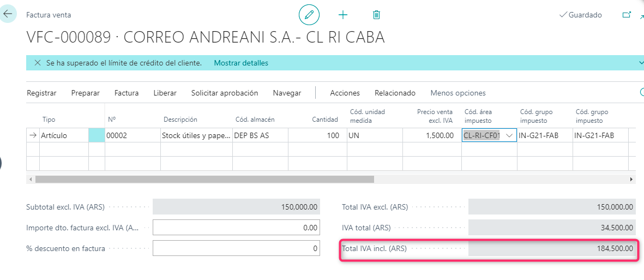Open the Preparar menu
This screenshot has width=644, height=280.
pyautogui.click(x=86, y=93)
